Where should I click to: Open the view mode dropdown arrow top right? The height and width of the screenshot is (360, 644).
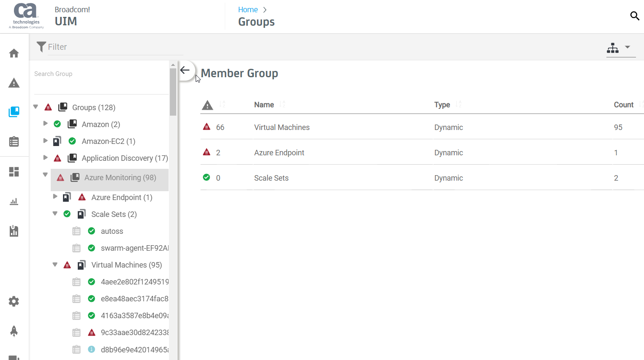[x=627, y=47]
